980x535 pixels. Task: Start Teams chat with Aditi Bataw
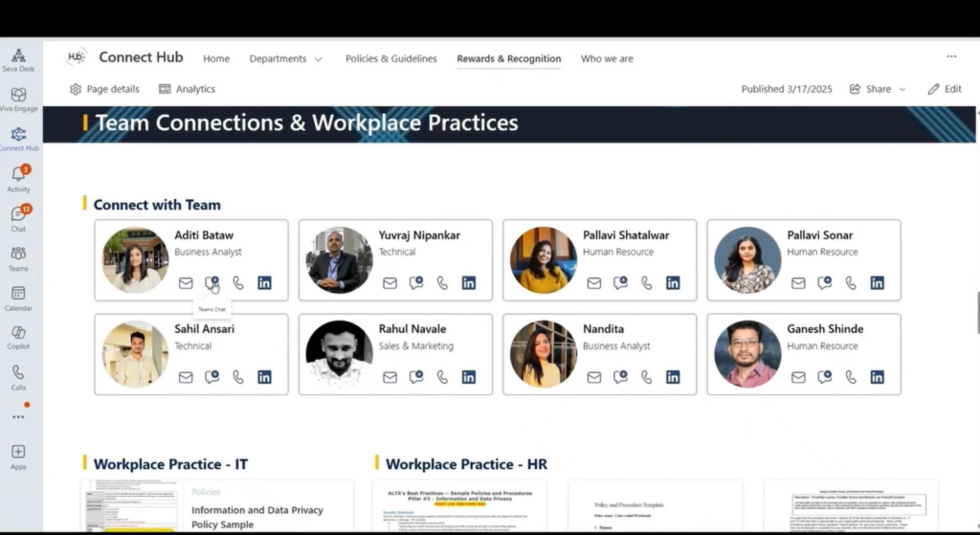[212, 283]
